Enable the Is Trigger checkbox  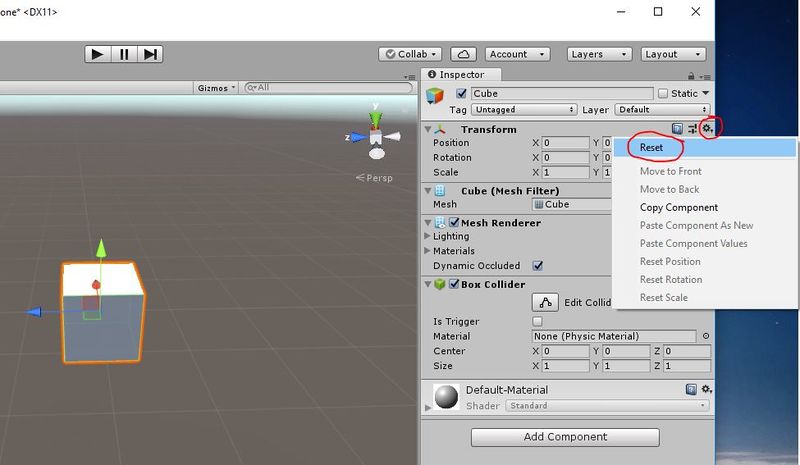(x=537, y=321)
